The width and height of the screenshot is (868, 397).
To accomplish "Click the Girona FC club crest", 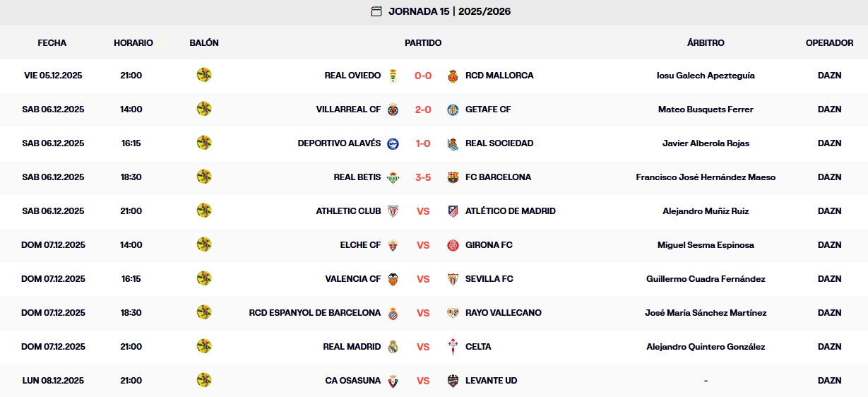I will pyautogui.click(x=453, y=245).
